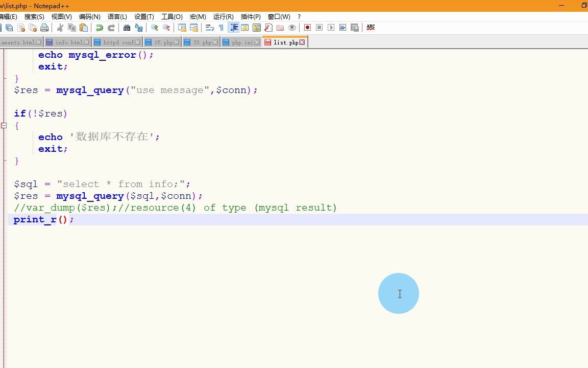The height and width of the screenshot is (368, 588).
Task: Start recording a macro
Action: [307, 27]
